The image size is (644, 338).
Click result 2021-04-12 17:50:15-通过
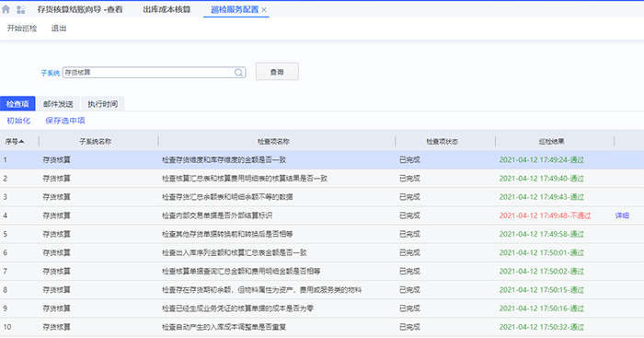pyautogui.click(x=542, y=290)
